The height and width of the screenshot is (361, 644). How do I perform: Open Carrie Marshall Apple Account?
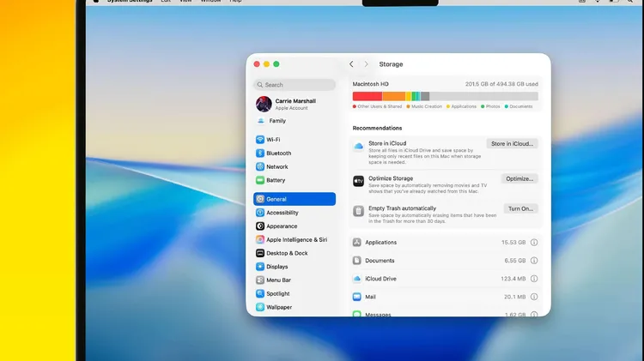coord(295,105)
